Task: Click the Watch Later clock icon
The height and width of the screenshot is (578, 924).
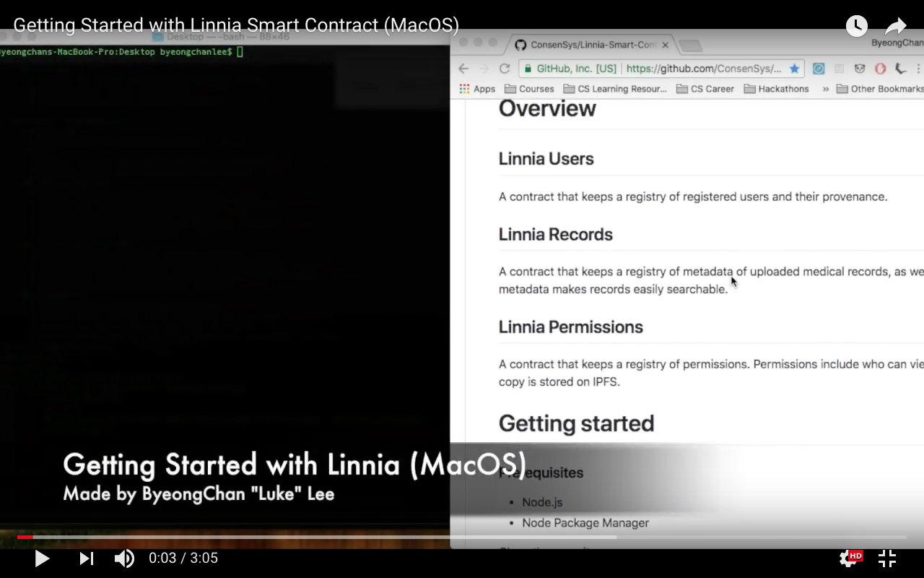Action: pos(857,26)
